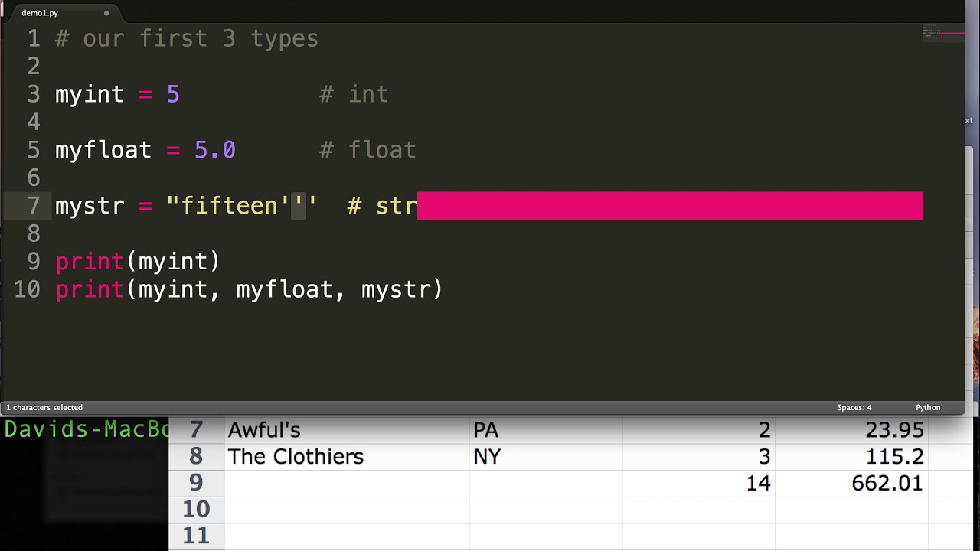Image resolution: width=980 pixels, height=551 pixels.
Task: Click the unsaved-changes dot on demo1.py tab
Action: pos(106,13)
